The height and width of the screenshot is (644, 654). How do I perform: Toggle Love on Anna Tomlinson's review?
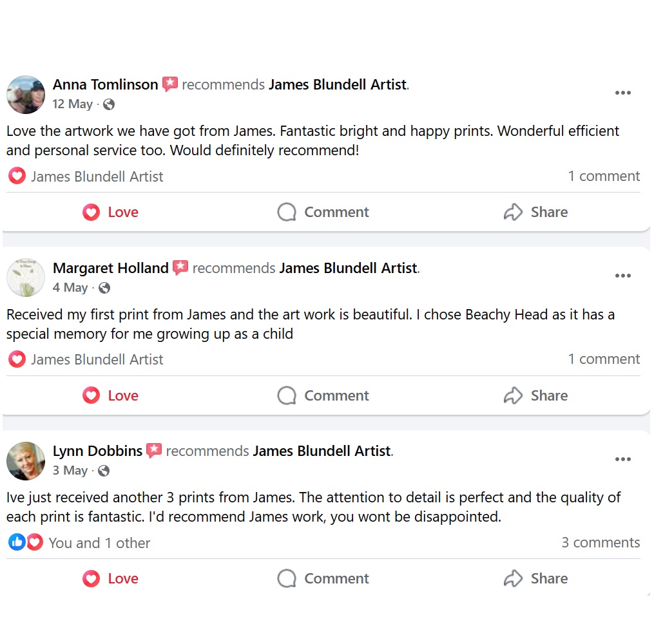click(x=111, y=213)
